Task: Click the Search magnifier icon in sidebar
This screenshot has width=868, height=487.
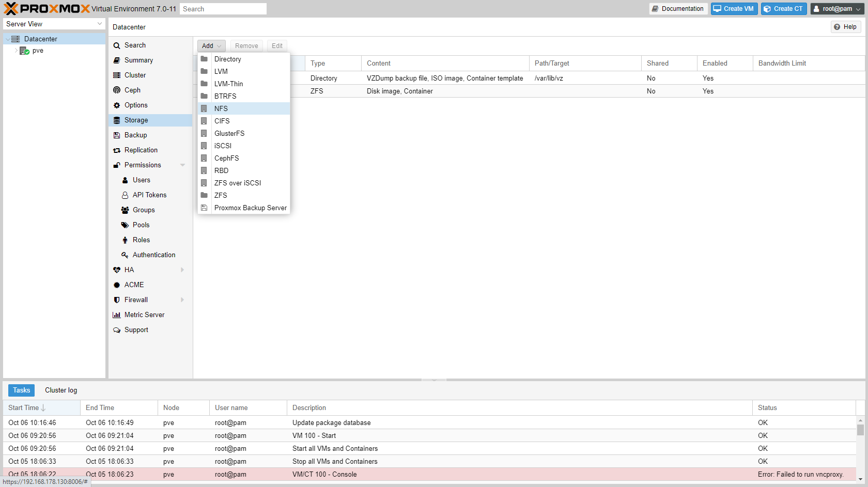Action: [x=117, y=45]
